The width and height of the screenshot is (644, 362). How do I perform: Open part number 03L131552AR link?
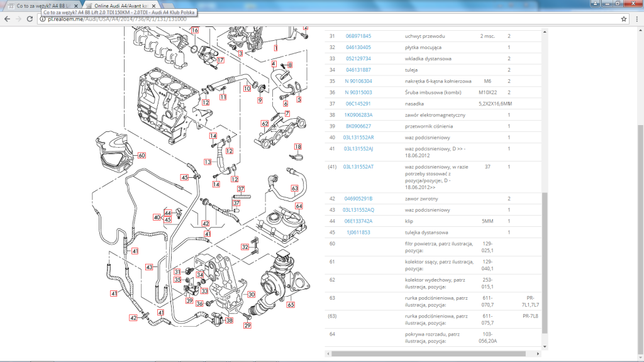point(358,138)
